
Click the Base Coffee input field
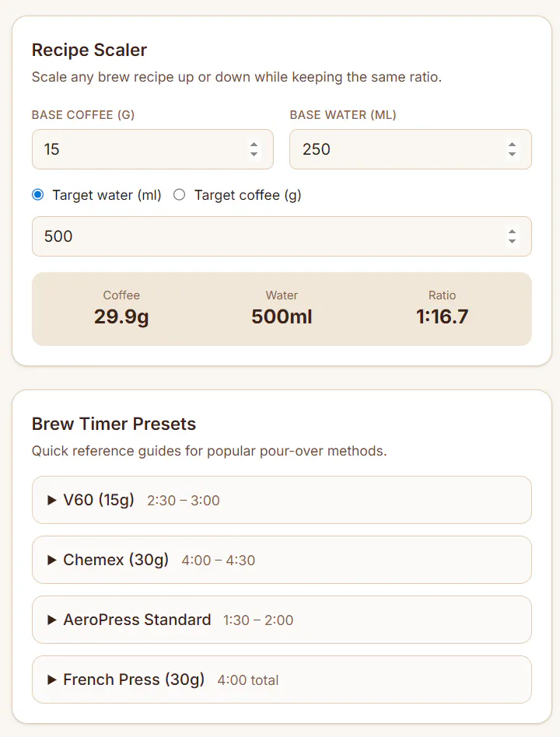click(152, 149)
